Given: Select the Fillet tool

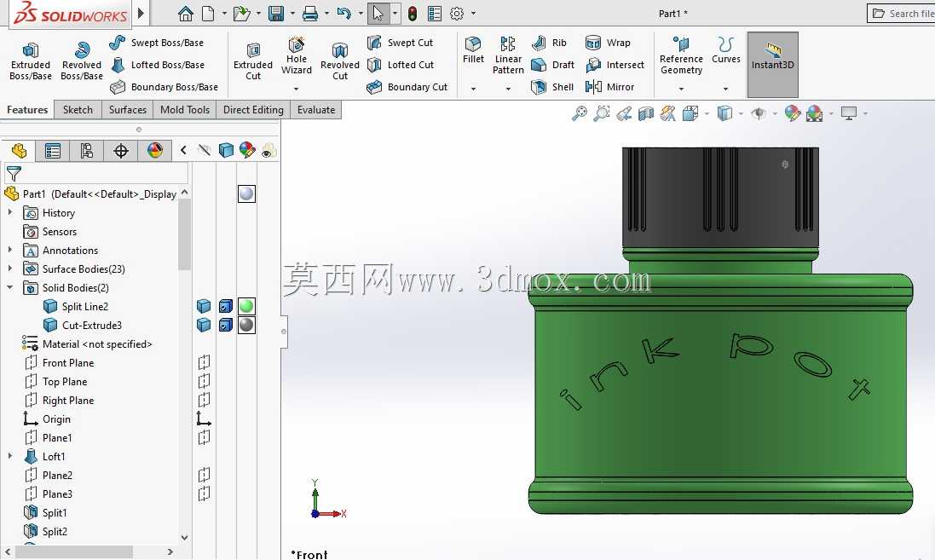Looking at the screenshot, I should [473, 49].
